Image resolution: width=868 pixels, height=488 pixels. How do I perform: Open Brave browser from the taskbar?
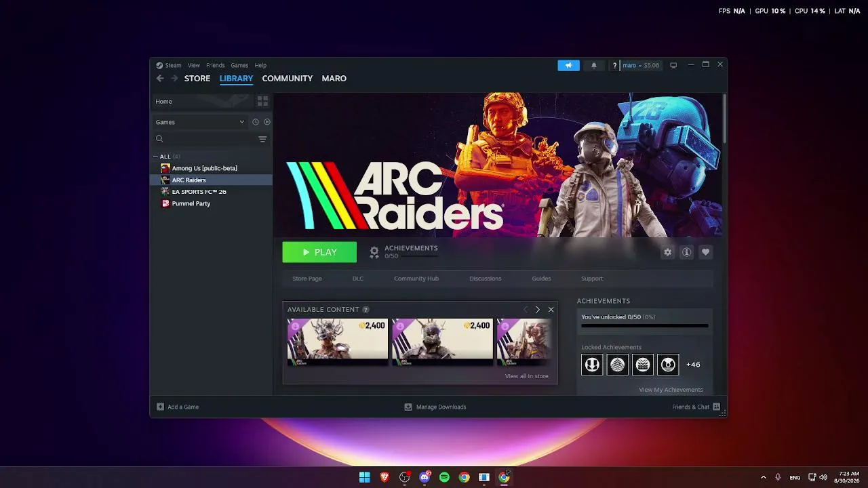tap(384, 477)
